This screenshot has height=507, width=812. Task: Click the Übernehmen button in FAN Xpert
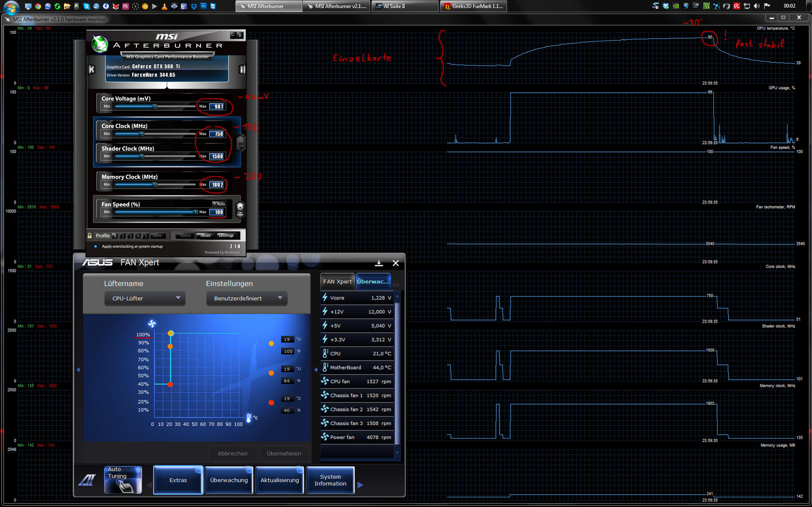[284, 453]
